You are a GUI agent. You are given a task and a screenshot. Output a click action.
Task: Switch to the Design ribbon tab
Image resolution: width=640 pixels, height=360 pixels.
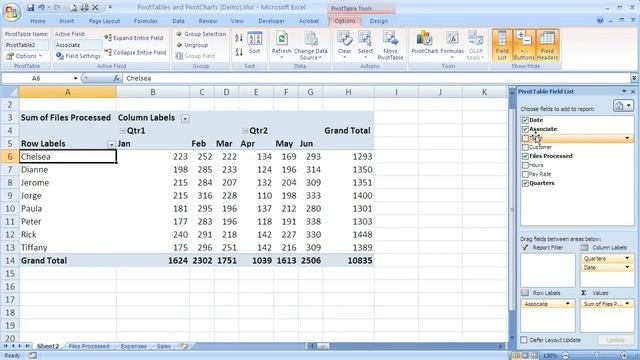(378, 21)
